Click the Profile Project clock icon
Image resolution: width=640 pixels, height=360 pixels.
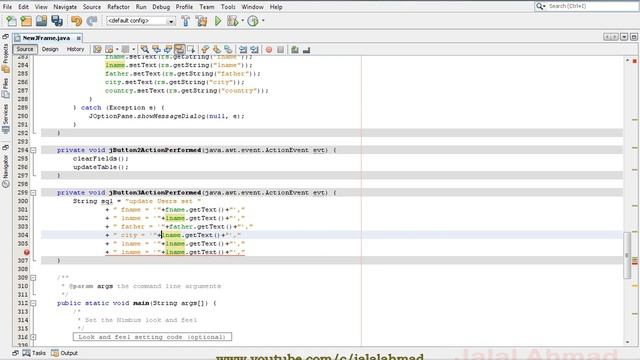tap(253, 21)
